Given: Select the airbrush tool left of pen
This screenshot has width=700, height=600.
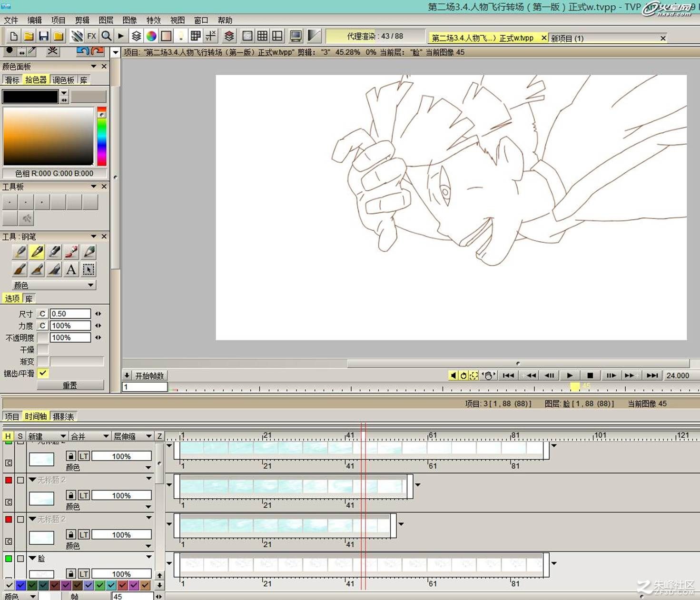Looking at the screenshot, I should coord(20,252).
